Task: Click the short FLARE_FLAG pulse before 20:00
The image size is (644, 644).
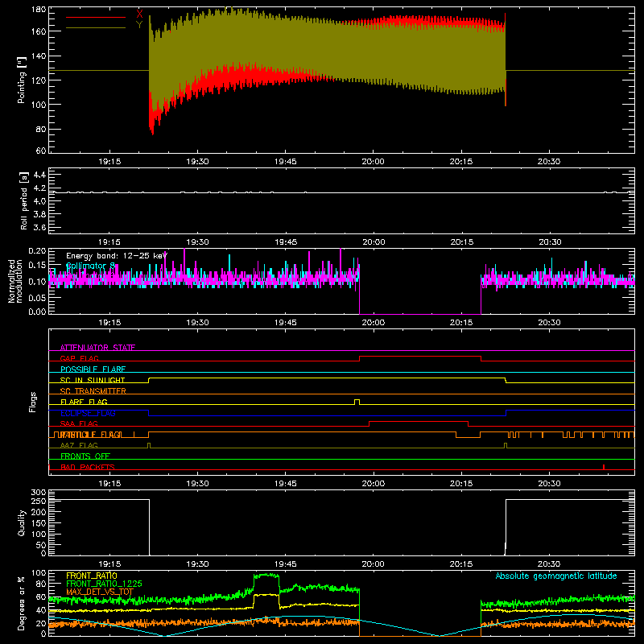Action: point(357,402)
